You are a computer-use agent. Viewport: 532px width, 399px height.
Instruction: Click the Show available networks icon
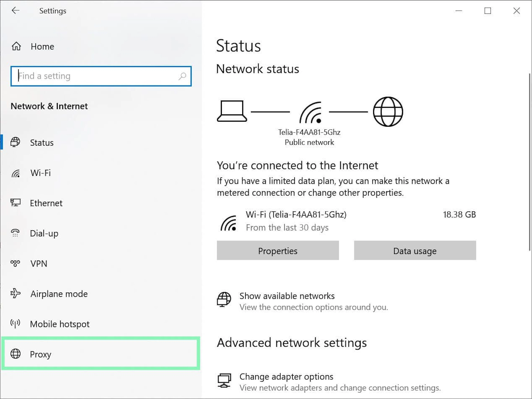coord(224,300)
